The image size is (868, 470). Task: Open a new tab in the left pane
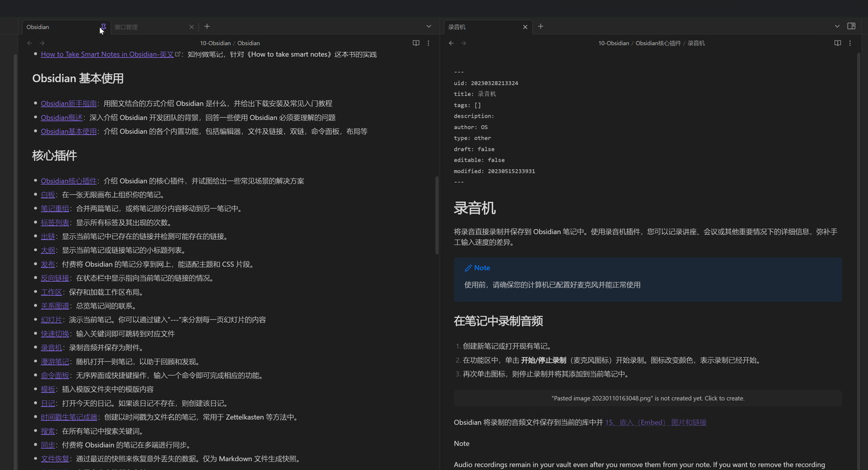(207, 27)
